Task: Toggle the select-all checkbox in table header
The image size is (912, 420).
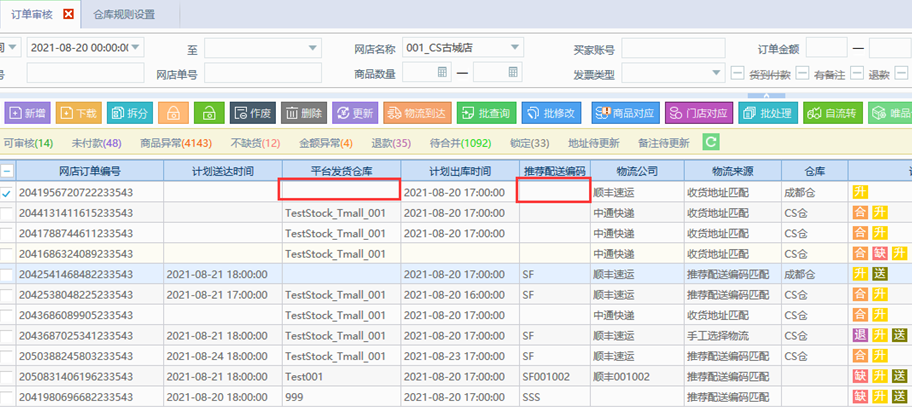Action: pos(7,171)
